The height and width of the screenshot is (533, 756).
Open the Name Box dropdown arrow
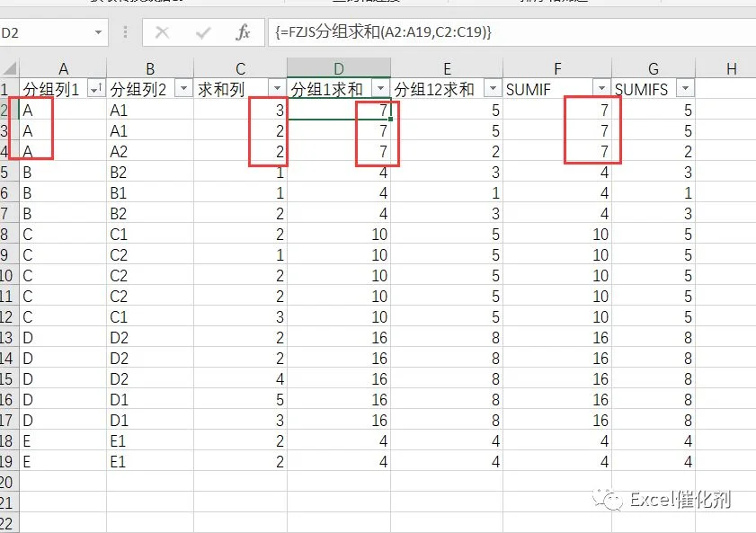(x=98, y=32)
